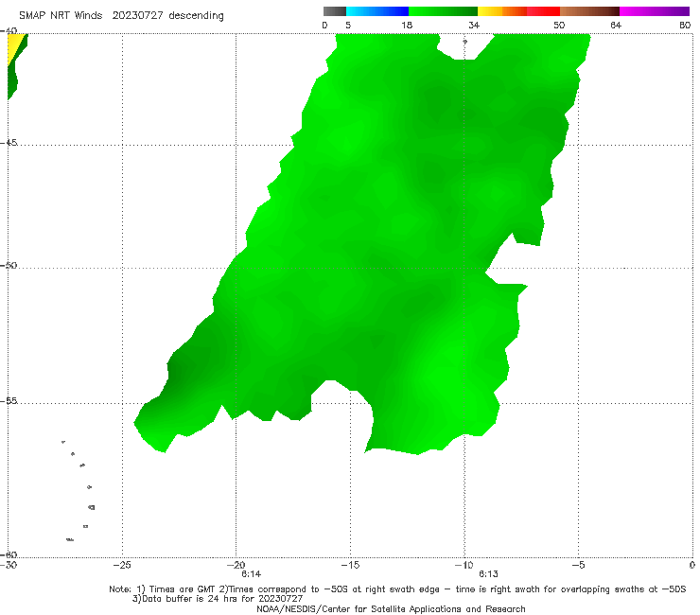
Task: Click the longitude label '-20'
Action: 236,565
